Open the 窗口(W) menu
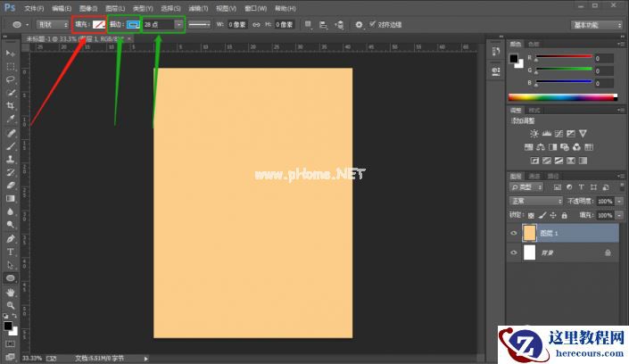The width and height of the screenshot is (629, 364). pyautogui.click(x=255, y=8)
